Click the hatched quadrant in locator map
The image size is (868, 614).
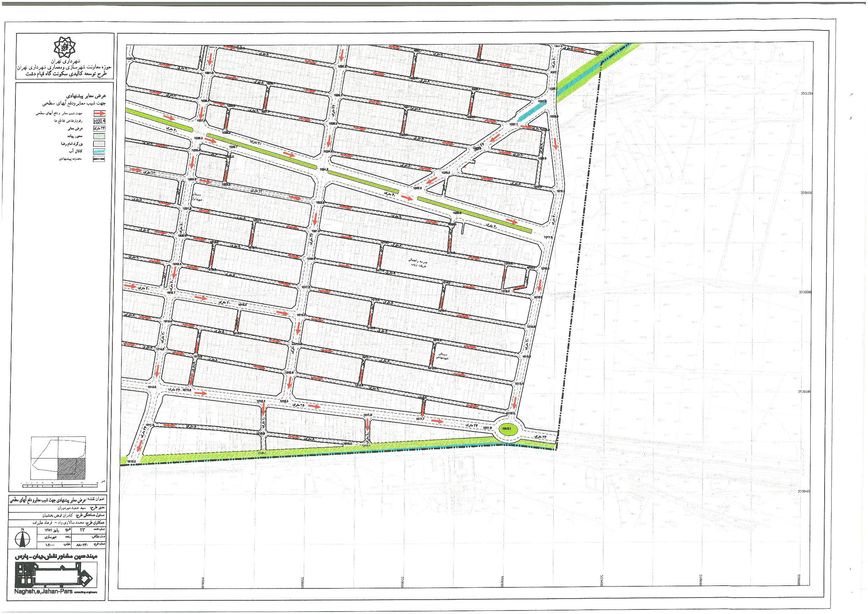71,469
